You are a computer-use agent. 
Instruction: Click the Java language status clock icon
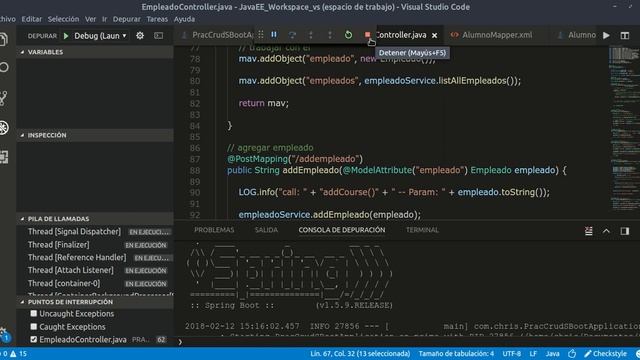click(572, 354)
